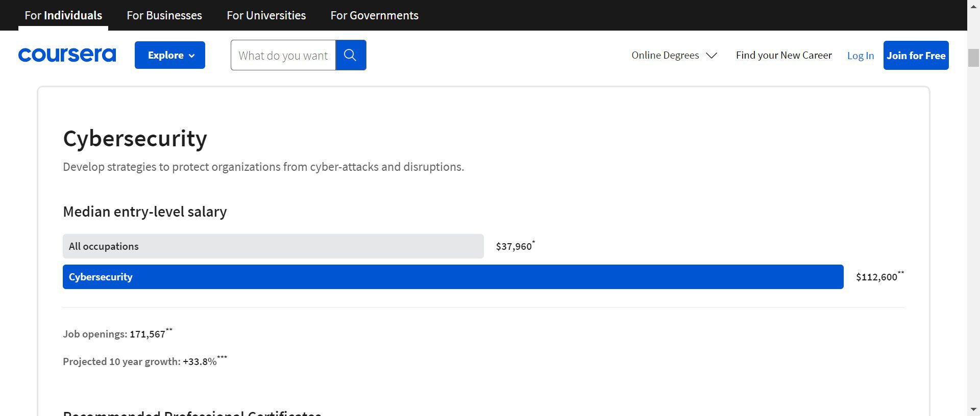Click the Cybersecurity page heading
980x416 pixels.
(x=135, y=139)
